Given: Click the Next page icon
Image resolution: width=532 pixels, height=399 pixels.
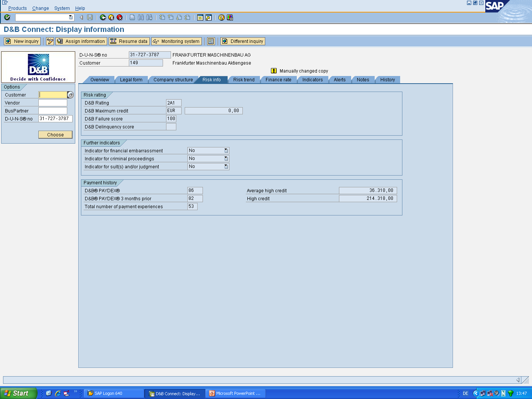Looking at the screenshot, I should pyautogui.click(x=179, y=17).
